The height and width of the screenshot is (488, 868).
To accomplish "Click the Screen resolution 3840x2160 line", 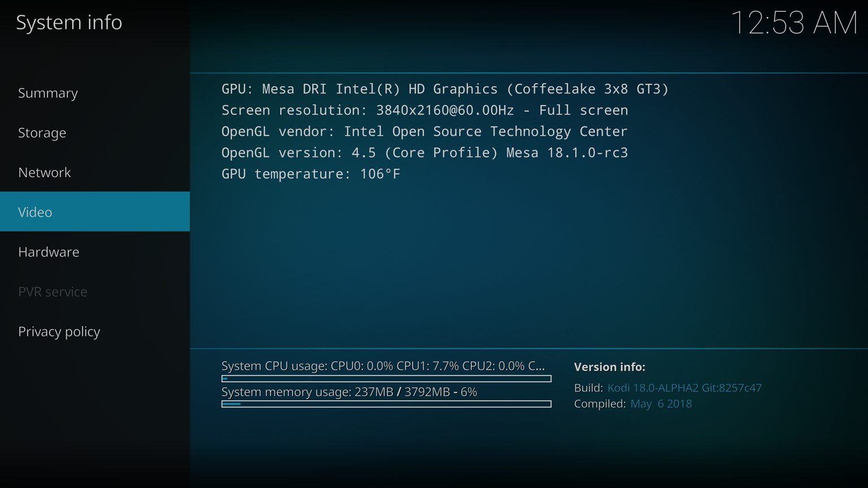I will [x=424, y=110].
